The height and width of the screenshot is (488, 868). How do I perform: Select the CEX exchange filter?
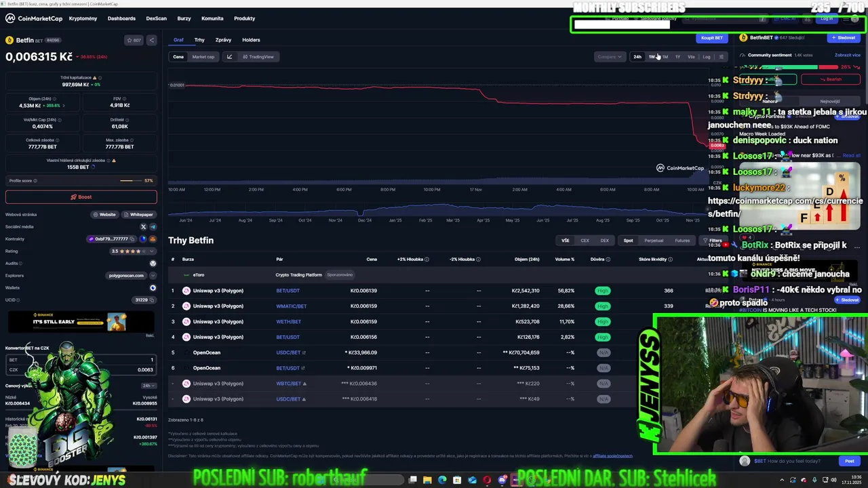pos(585,241)
